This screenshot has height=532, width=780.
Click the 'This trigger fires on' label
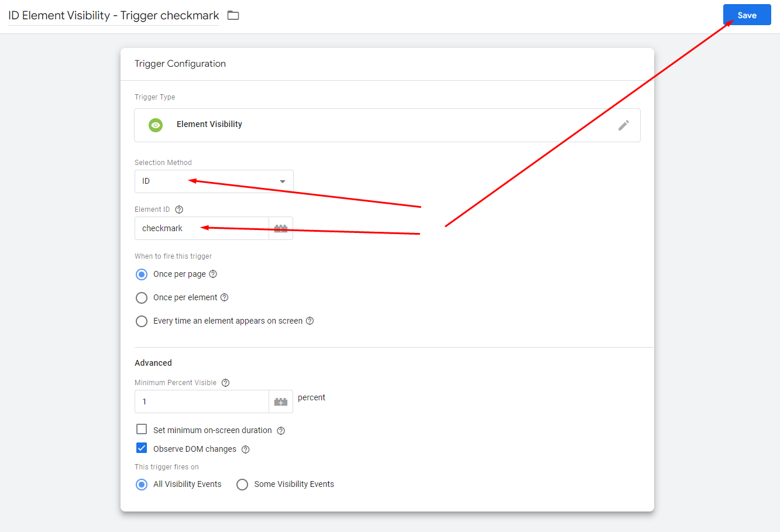click(x=167, y=467)
